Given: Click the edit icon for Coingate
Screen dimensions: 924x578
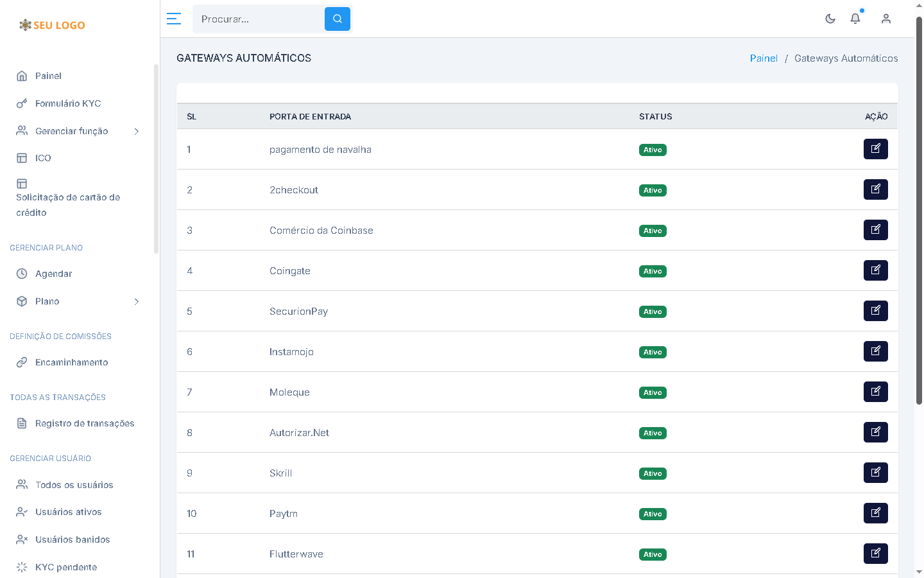Looking at the screenshot, I should click(875, 270).
